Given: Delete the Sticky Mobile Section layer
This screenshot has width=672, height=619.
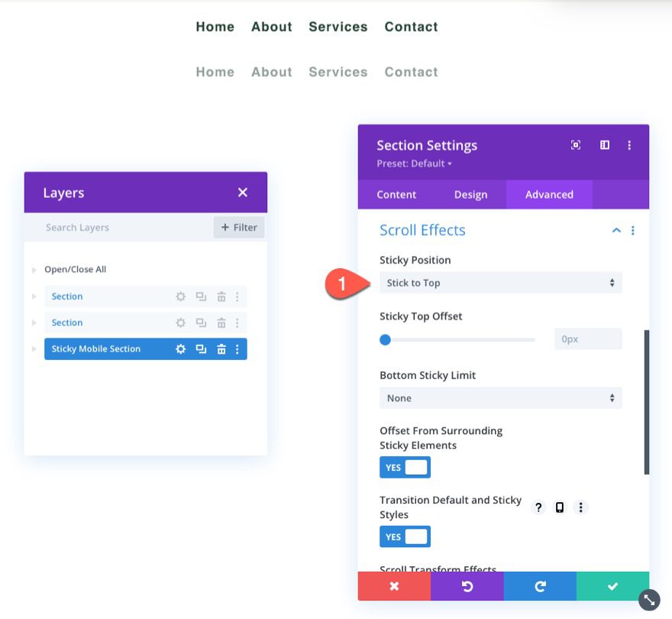Looking at the screenshot, I should [221, 348].
